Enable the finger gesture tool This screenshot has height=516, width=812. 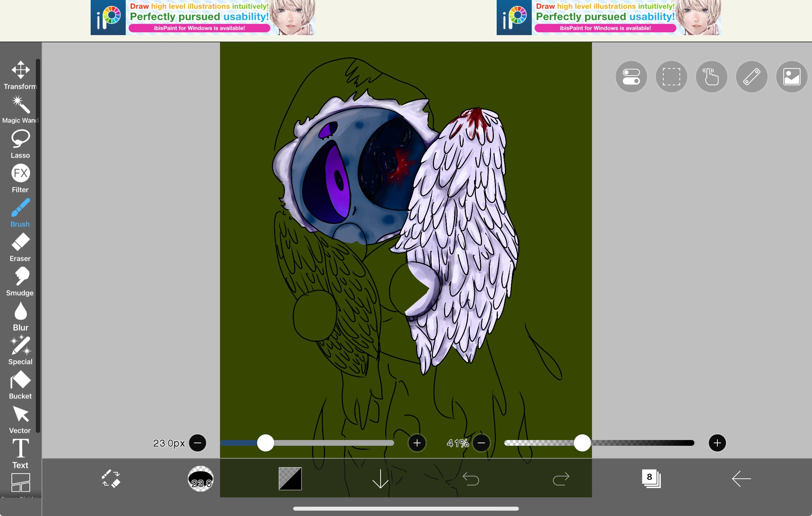pos(712,77)
